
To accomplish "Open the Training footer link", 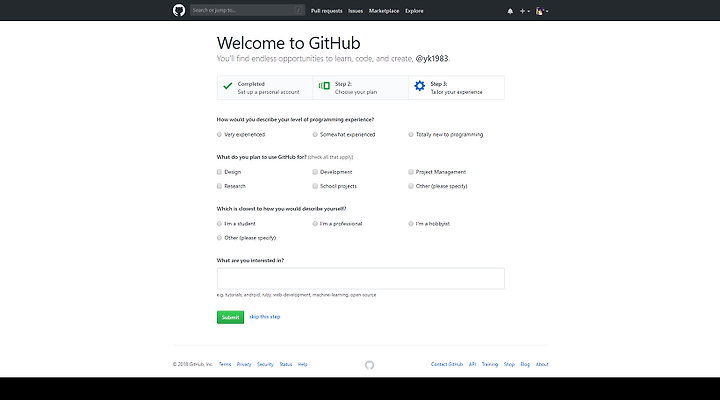I will click(489, 364).
